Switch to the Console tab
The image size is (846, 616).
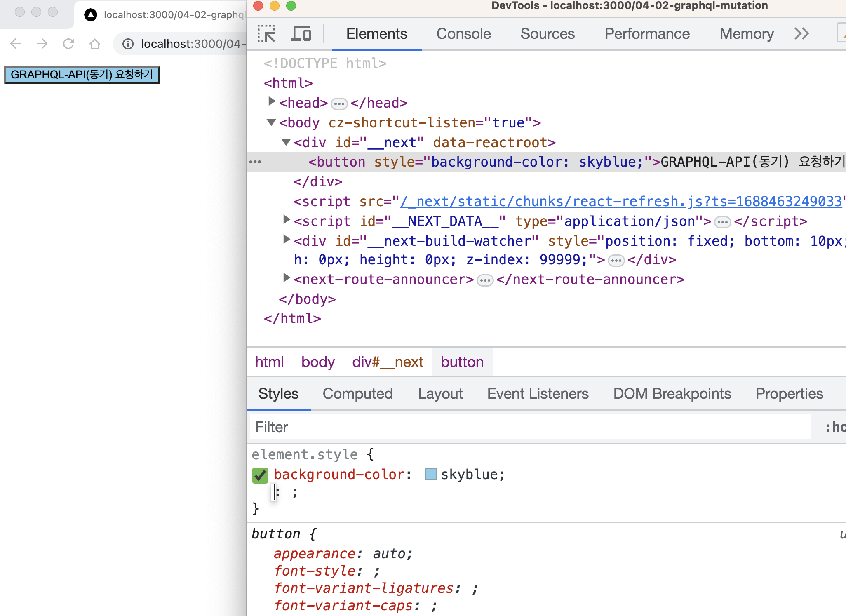tap(463, 34)
